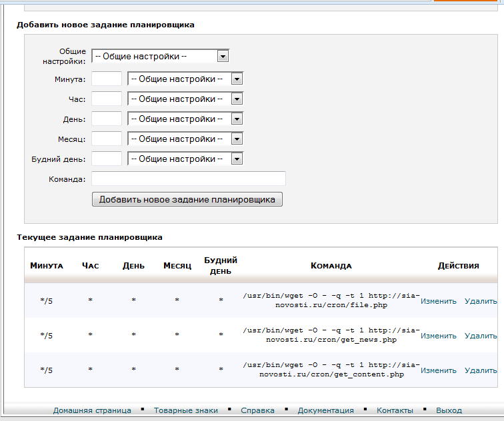Click the День column header
Image resolution: width=504 pixels, height=421 pixels.
point(133,266)
